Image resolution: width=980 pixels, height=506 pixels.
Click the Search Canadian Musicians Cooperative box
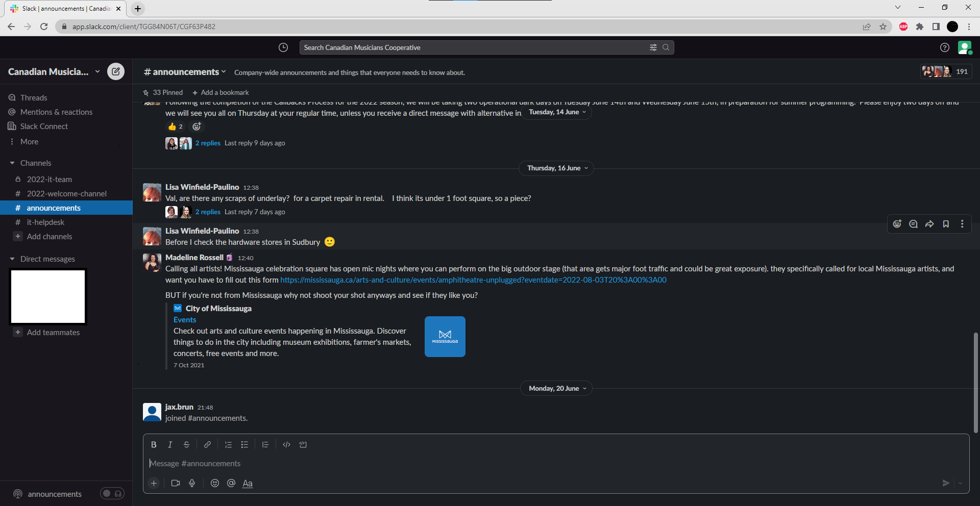click(x=486, y=47)
